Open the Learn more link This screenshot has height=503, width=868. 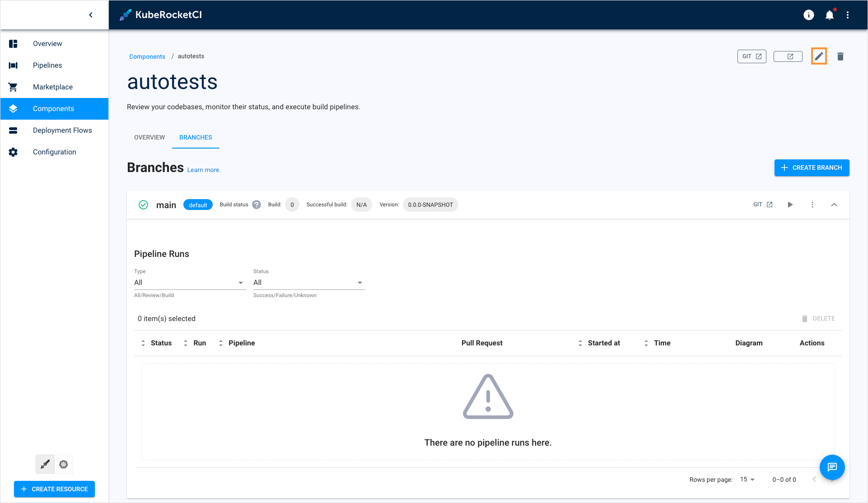pos(204,170)
